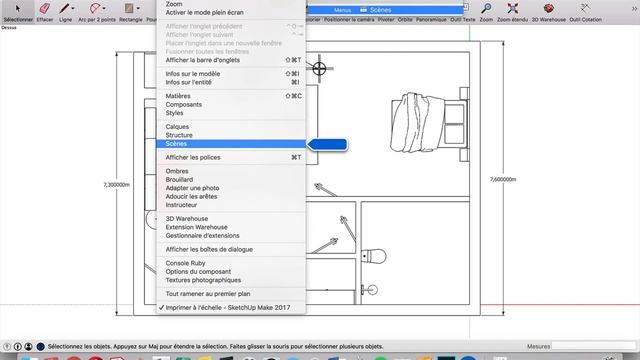The image size is (640, 360).
Task: Select Afficher les polices
Action: pyautogui.click(x=231, y=157)
